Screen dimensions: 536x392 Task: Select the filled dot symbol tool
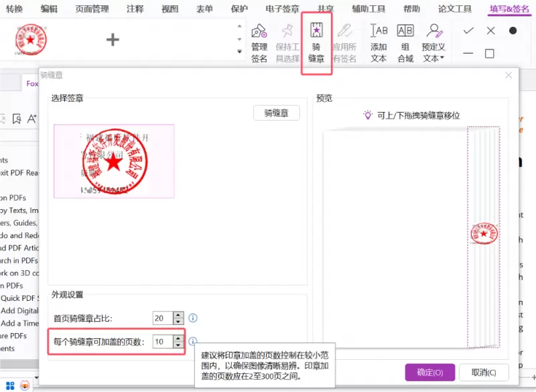513,31
